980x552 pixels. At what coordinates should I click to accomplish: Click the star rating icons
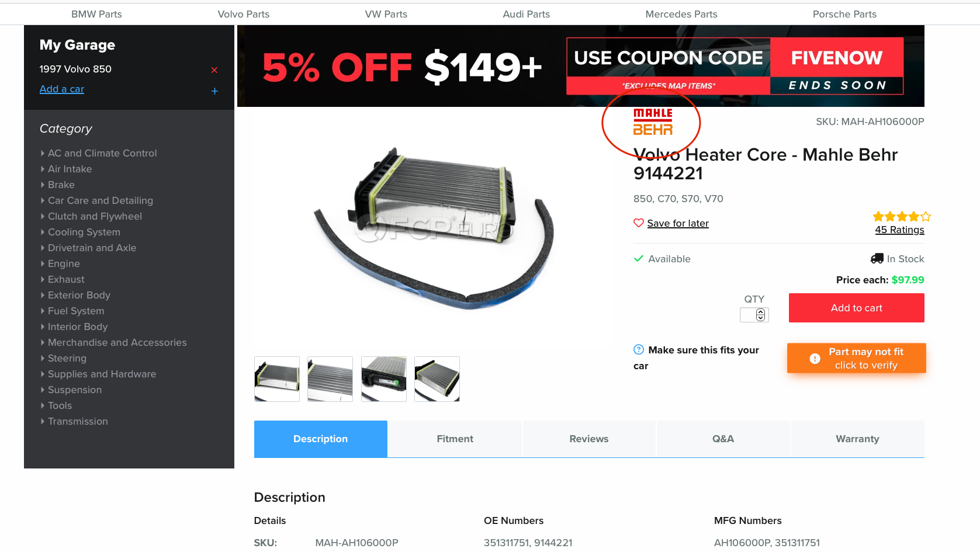[902, 217]
